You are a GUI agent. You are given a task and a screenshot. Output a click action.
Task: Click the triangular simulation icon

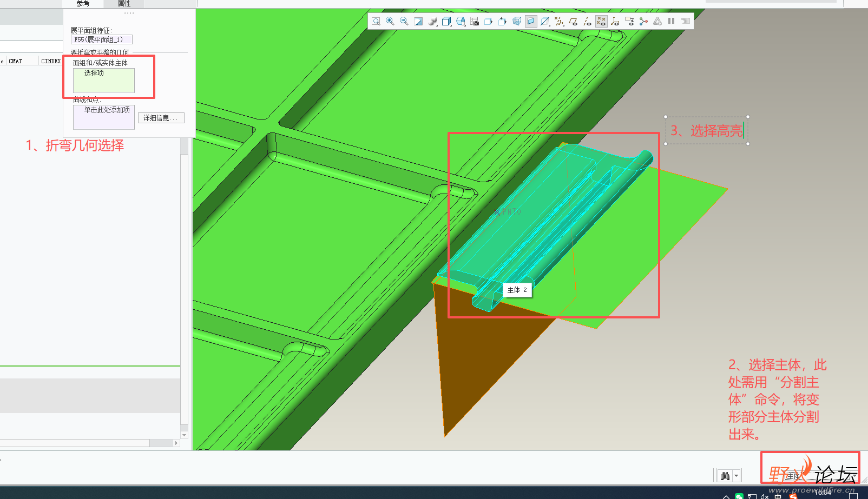pos(657,21)
